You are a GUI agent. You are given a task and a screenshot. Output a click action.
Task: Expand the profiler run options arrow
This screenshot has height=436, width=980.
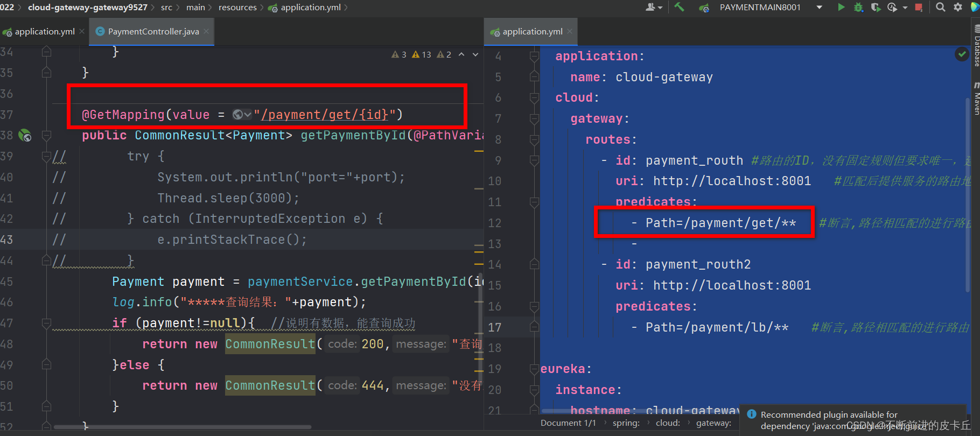pos(905,8)
